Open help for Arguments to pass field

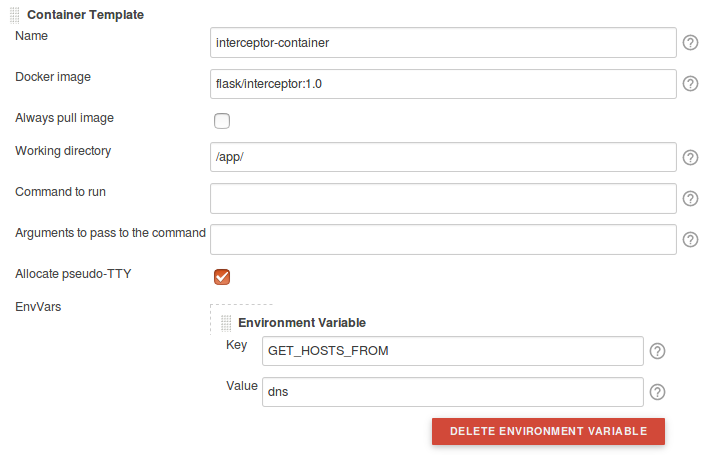690,240
